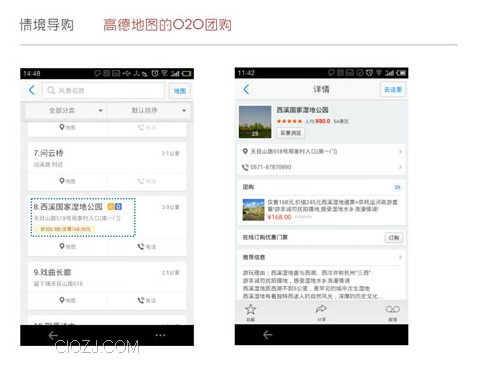Tap the star favorite icon in 详情 toolbar
The image size is (484, 367).
[x=250, y=310]
